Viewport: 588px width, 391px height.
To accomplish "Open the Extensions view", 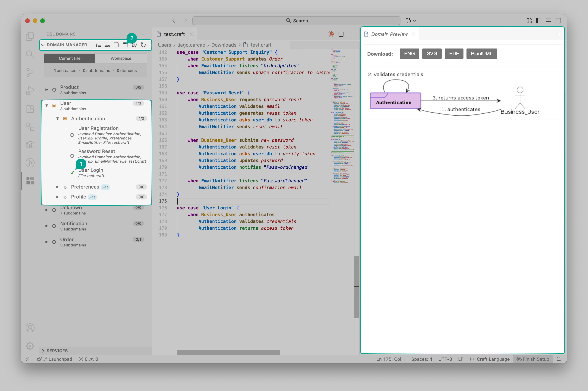I will point(30,109).
